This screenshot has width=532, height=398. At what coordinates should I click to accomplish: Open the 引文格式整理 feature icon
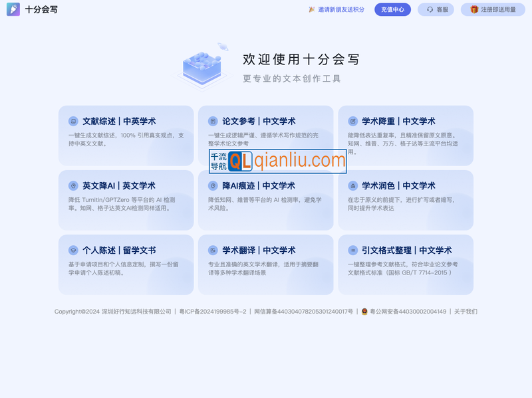352,250
